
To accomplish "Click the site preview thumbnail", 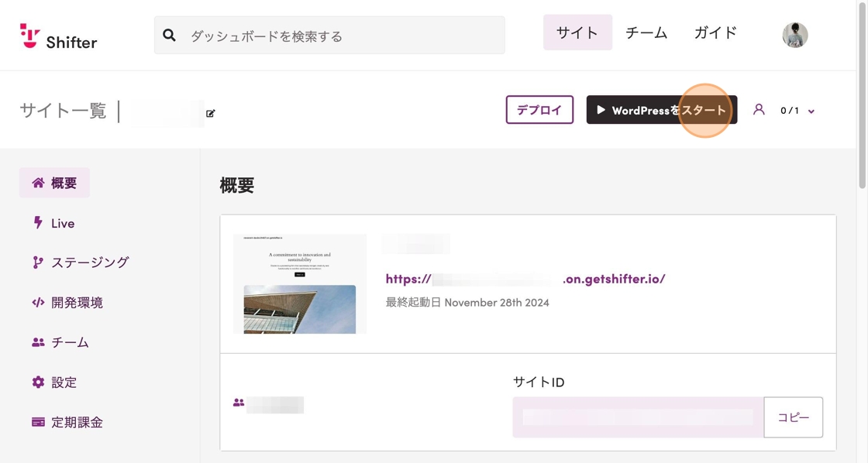I will pyautogui.click(x=299, y=284).
